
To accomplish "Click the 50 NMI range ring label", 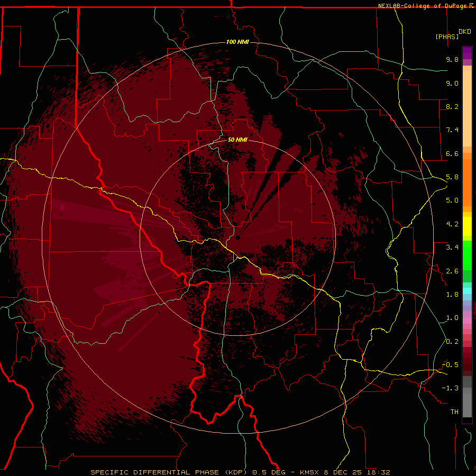I will point(237,140).
